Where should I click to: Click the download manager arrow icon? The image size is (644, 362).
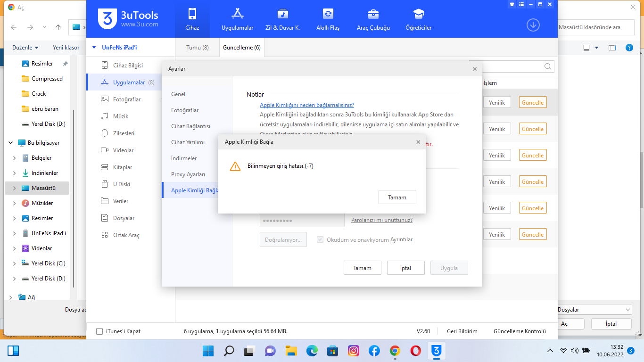pyautogui.click(x=533, y=25)
